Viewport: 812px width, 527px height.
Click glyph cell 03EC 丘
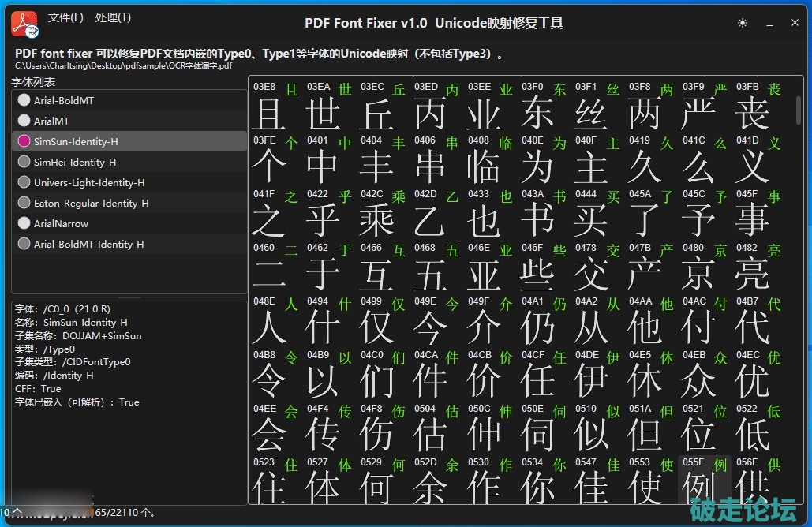(384, 105)
